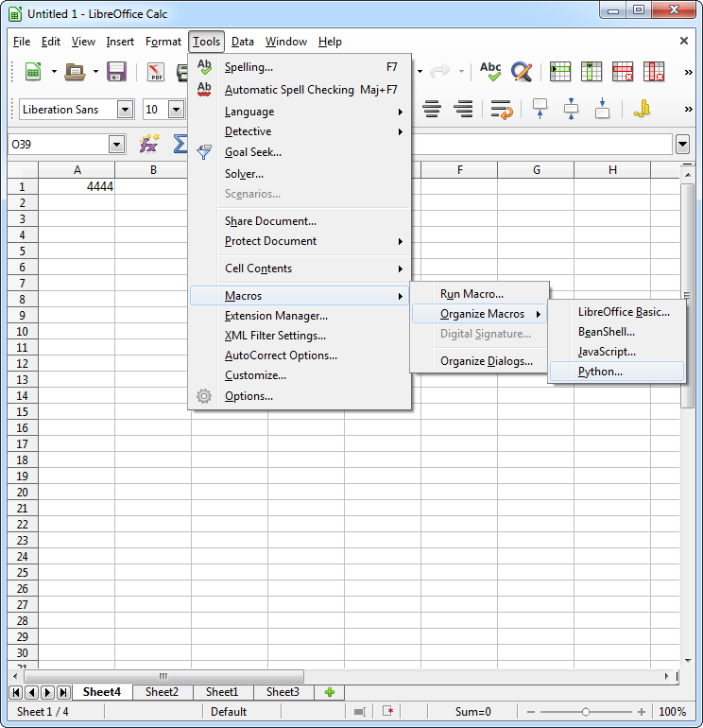Expand the Name Box dropdown arrow
The image size is (703, 728).
(117, 144)
